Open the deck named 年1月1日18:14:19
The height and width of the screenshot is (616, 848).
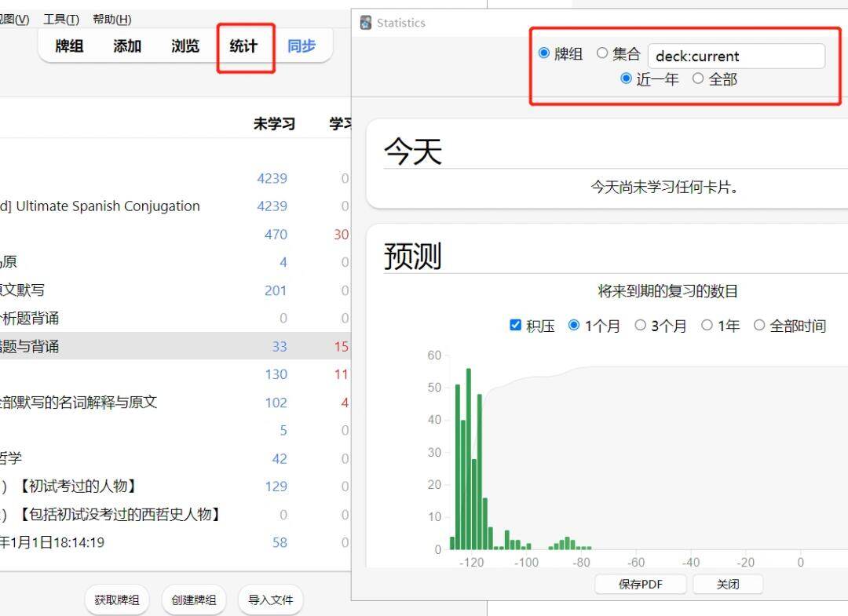coord(53,542)
